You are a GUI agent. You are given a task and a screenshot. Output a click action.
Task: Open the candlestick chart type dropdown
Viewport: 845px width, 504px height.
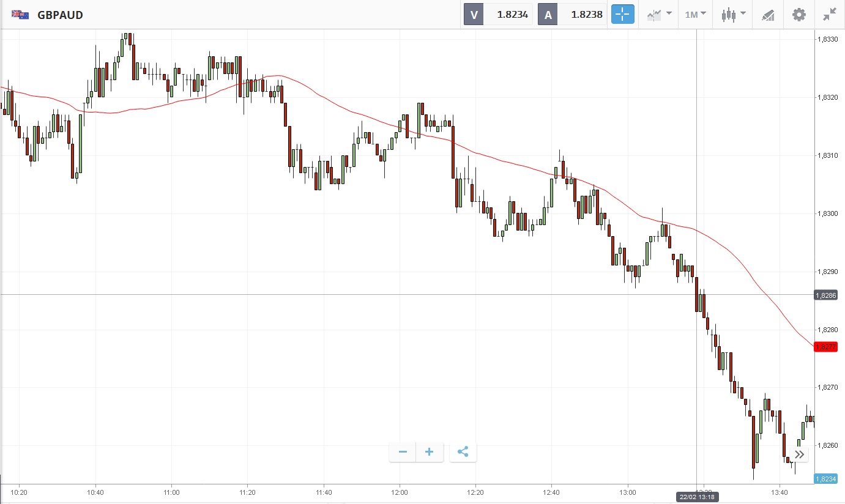pos(733,15)
